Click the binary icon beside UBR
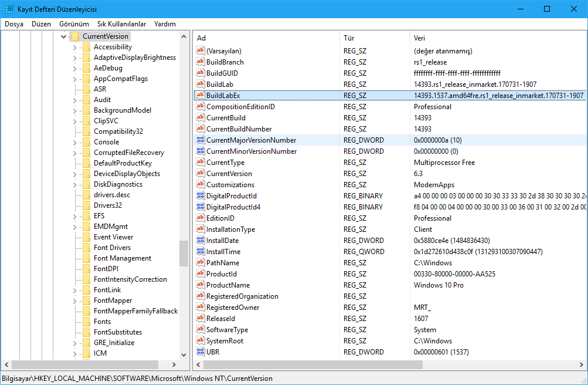Viewport: 588px width, 385px height. (x=200, y=352)
